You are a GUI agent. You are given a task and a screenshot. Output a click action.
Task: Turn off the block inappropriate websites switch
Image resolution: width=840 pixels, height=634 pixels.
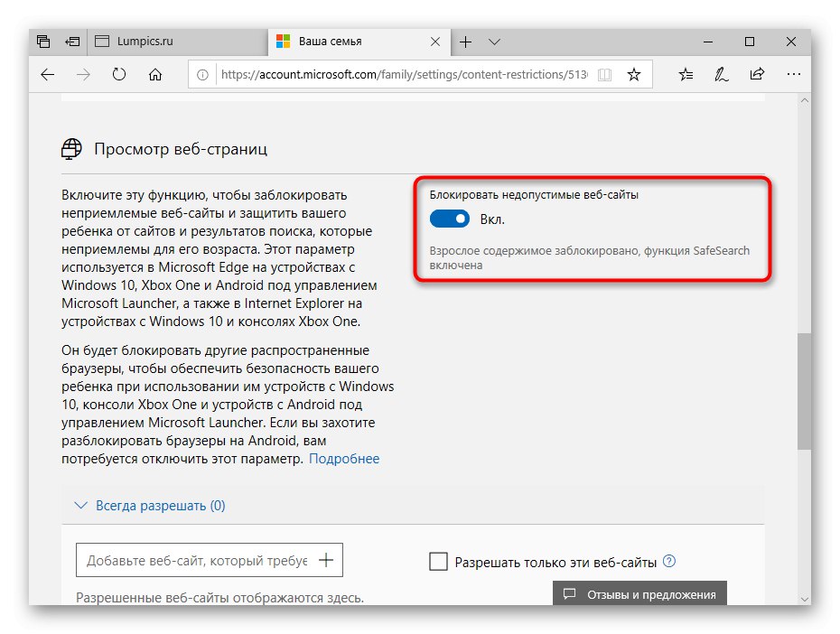(451, 219)
